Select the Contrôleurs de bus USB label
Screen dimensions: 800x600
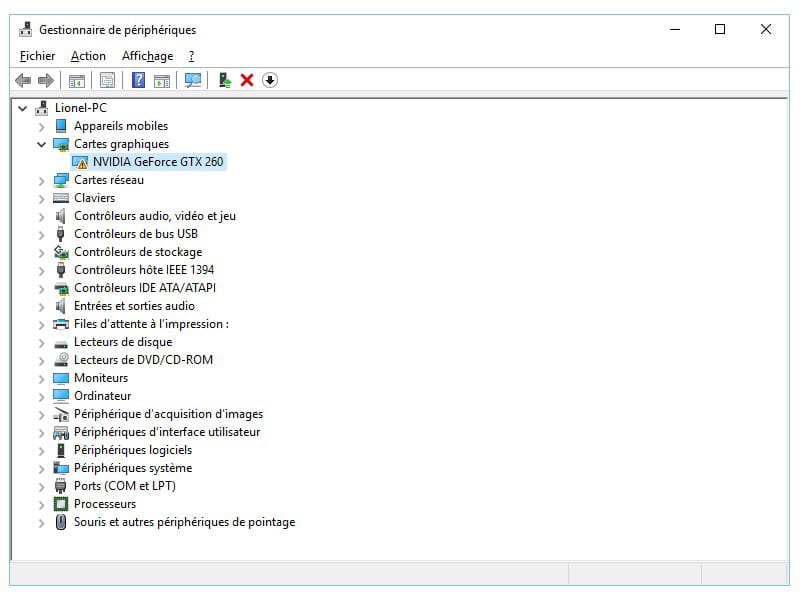(136, 234)
